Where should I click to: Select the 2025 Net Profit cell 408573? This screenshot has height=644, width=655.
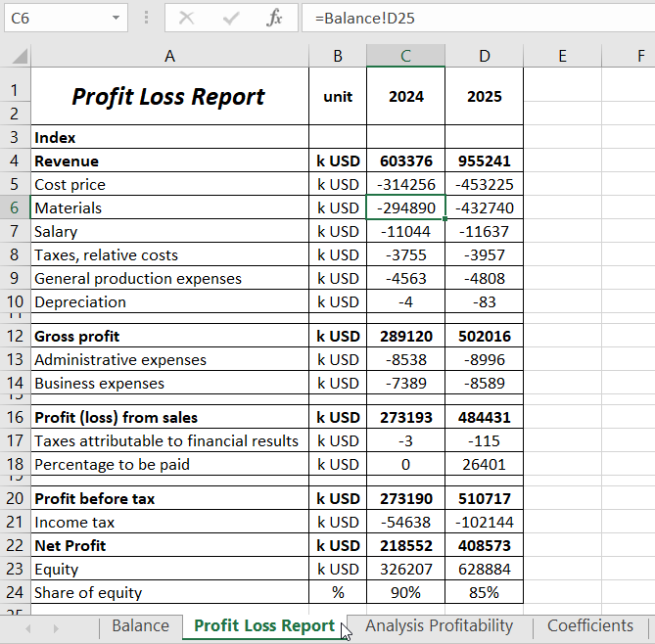point(484,546)
